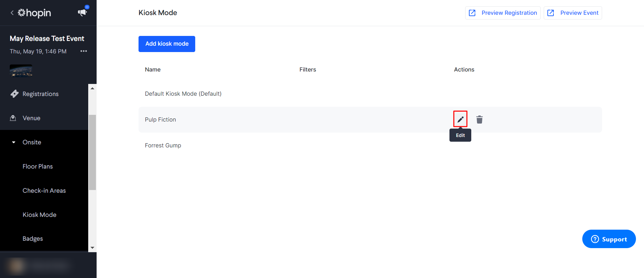
Task: Click the sidebar scrollbar thumb
Action: (x=92, y=152)
